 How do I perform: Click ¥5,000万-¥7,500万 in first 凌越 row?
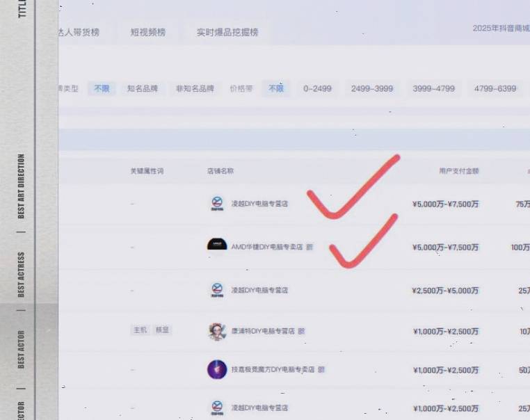click(446, 204)
